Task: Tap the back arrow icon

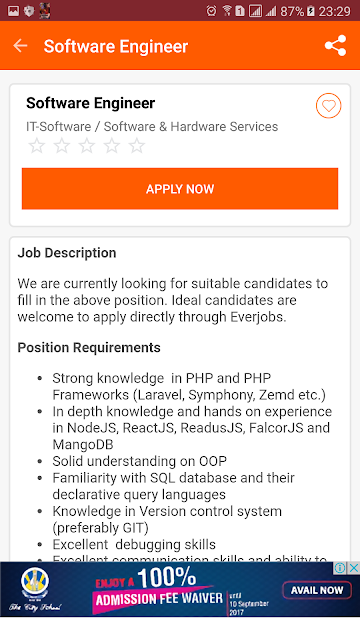Action: (x=20, y=46)
